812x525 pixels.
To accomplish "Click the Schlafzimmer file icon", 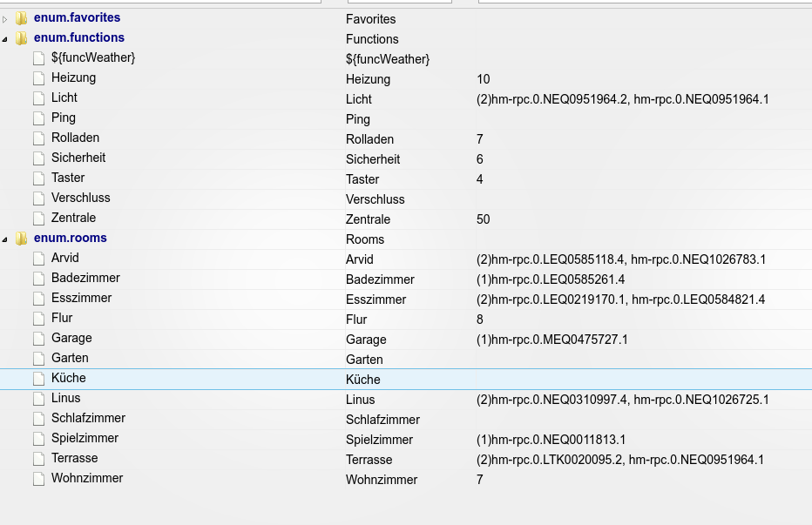I will pyautogui.click(x=39, y=419).
